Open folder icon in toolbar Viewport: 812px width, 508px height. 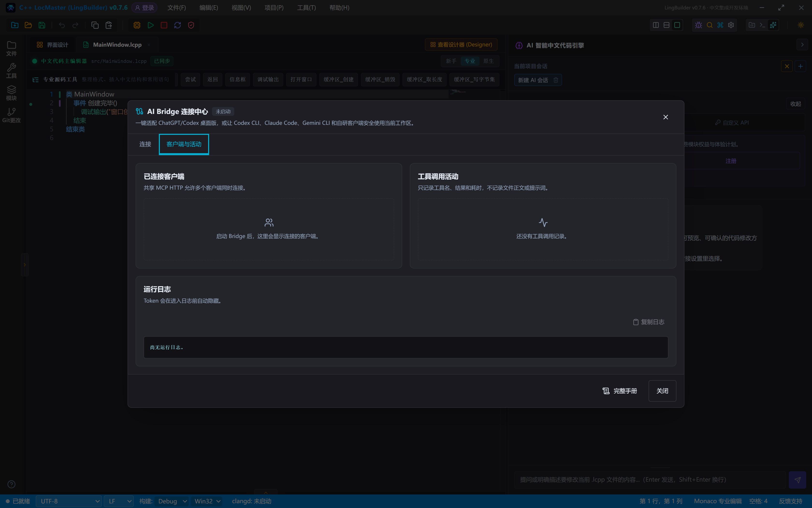[28, 25]
